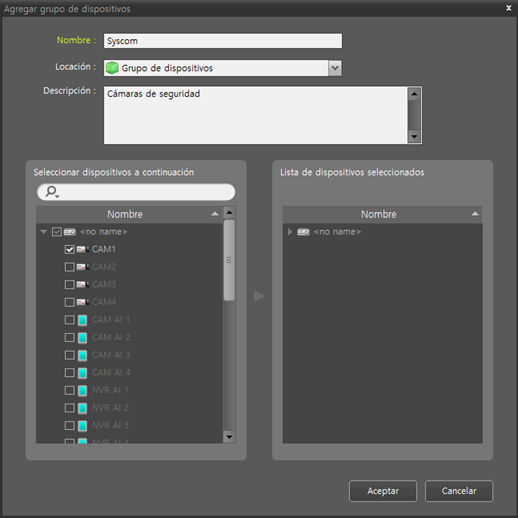The image size is (518, 518).
Task: Click the device list vertical scrollbar thumb
Action: point(229,260)
